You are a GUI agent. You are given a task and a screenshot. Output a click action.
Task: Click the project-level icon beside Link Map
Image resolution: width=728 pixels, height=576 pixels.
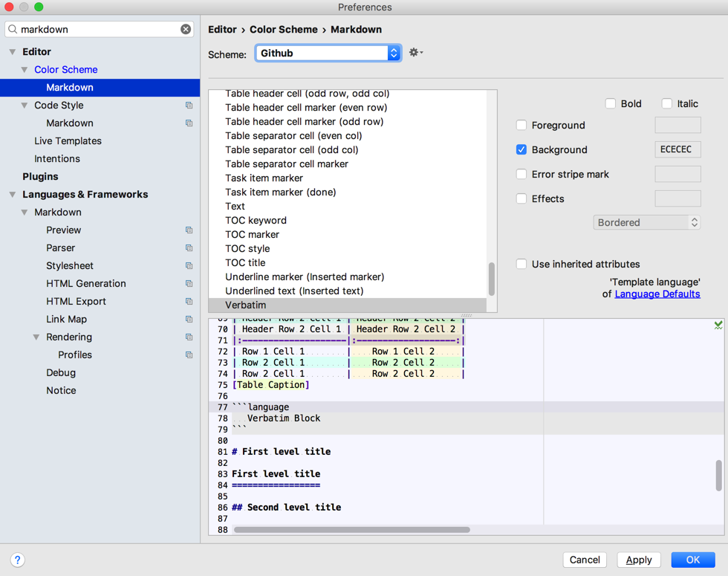(189, 320)
